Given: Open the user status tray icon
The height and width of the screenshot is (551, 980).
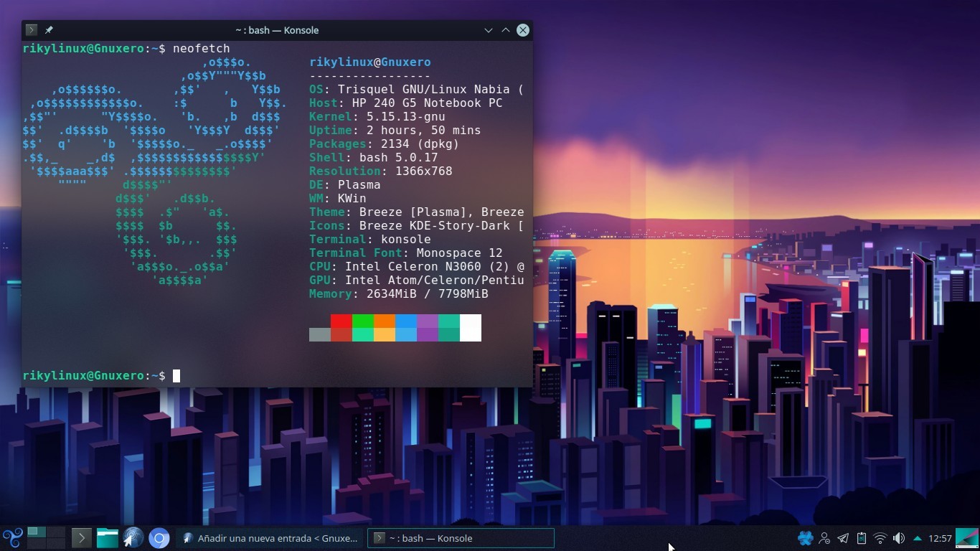Looking at the screenshot, I should [x=825, y=538].
